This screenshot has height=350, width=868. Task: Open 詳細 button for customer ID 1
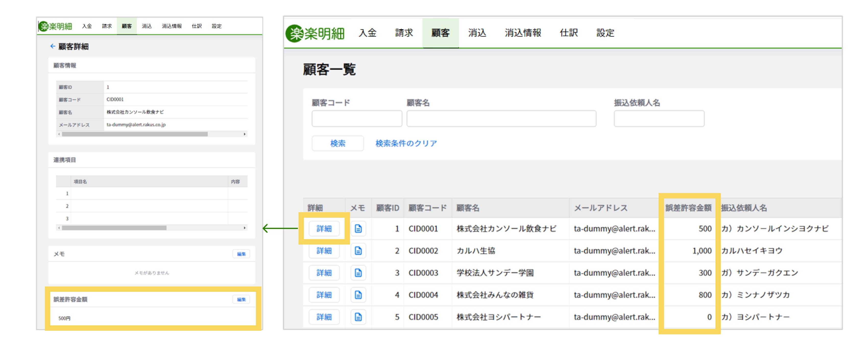(x=324, y=229)
